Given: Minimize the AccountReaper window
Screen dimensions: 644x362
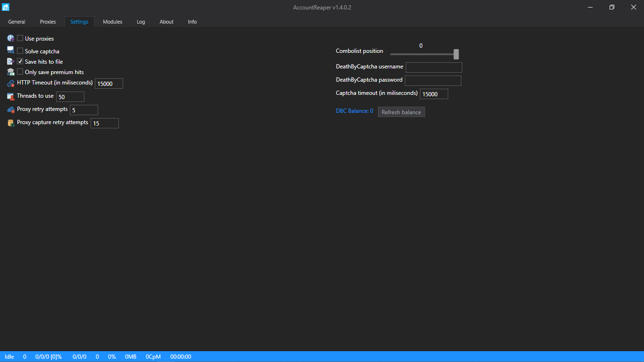Looking at the screenshot, I should tap(590, 7).
